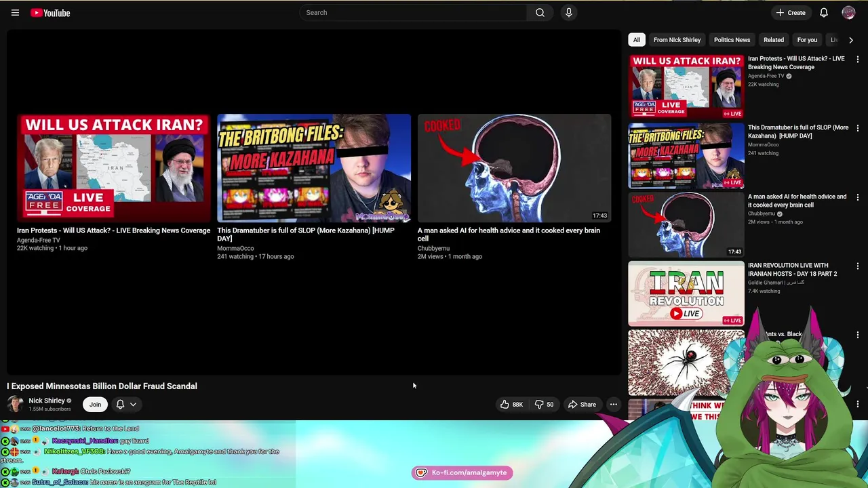Open Agenda-Free TV channel under endscreen
868x488 pixels.
tap(39, 240)
